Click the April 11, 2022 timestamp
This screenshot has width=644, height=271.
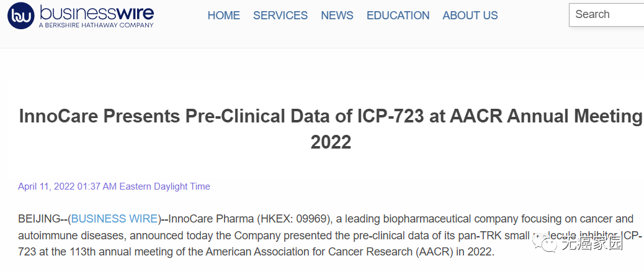114,186
